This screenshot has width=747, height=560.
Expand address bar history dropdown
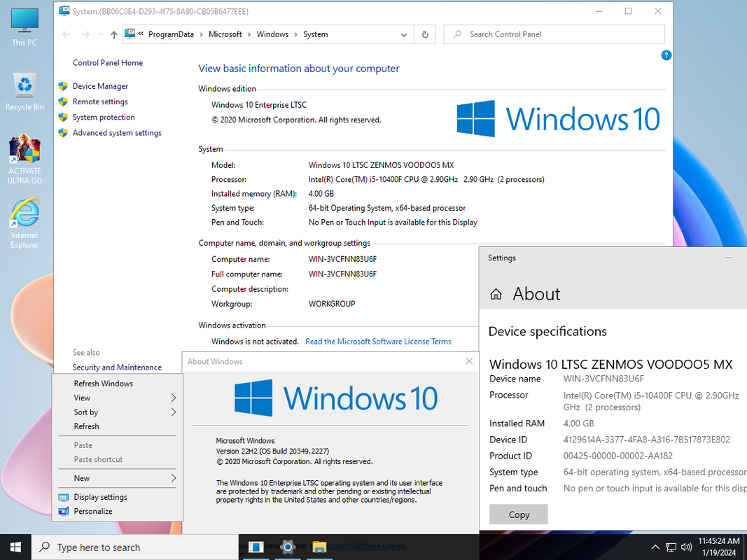[x=403, y=34]
